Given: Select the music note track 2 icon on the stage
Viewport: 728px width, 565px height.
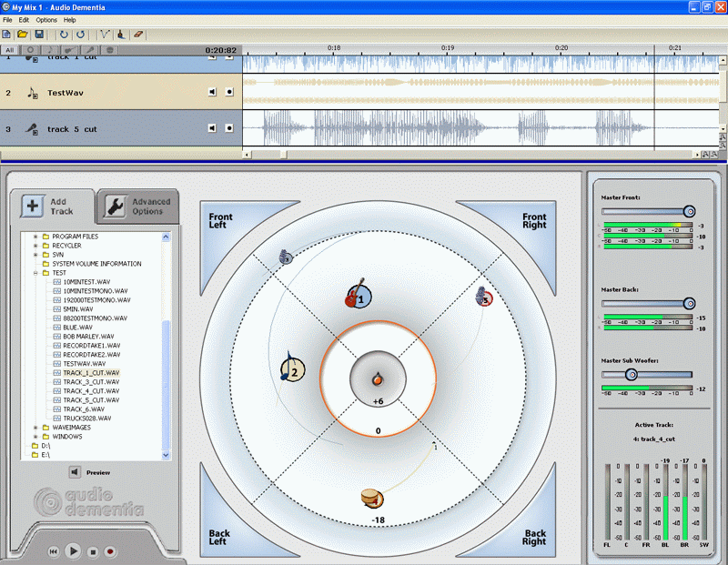Looking at the screenshot, I should 291,368.
